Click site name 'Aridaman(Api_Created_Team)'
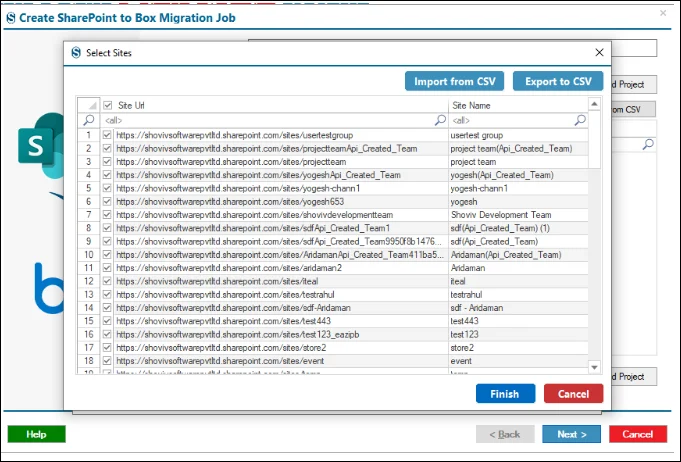This screenshot has width=681, height=462. click(x=506, y=254)
